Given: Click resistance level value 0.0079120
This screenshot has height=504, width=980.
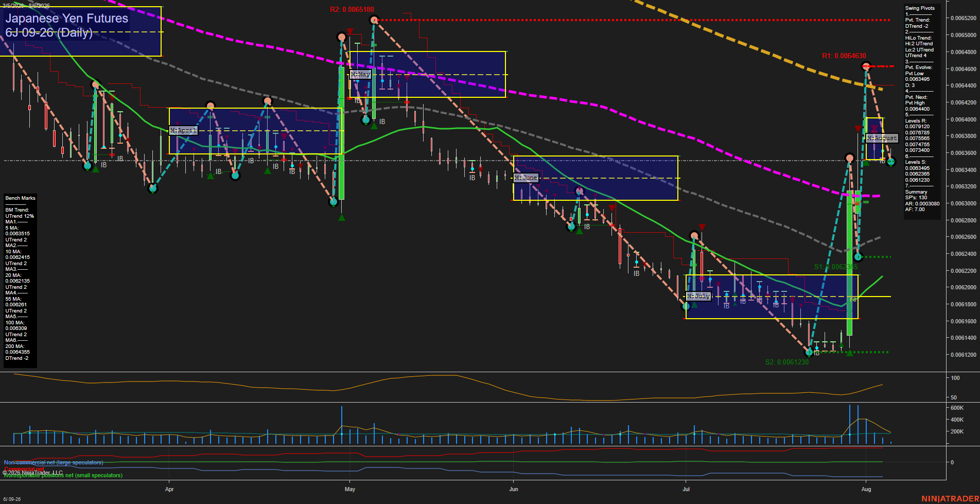Looking at the screenshot, I should click(917, 127).
